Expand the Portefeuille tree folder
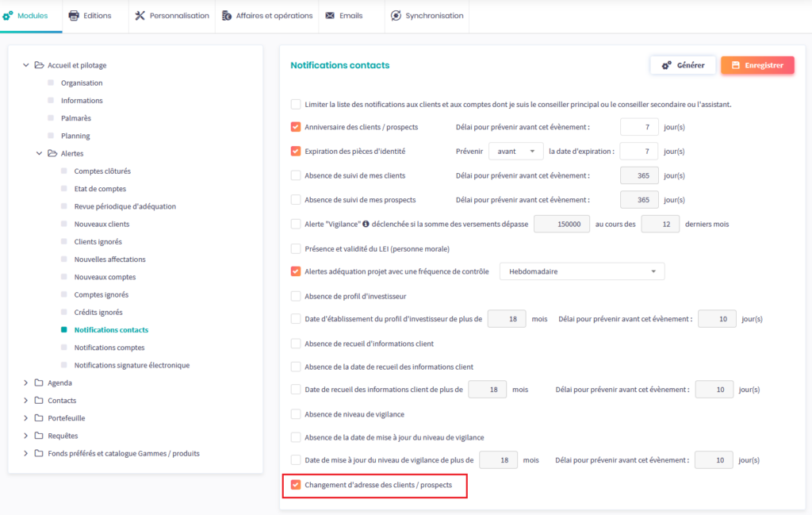Image resolution: width=812 pixels, height=515 pixels. coord(26,418)
